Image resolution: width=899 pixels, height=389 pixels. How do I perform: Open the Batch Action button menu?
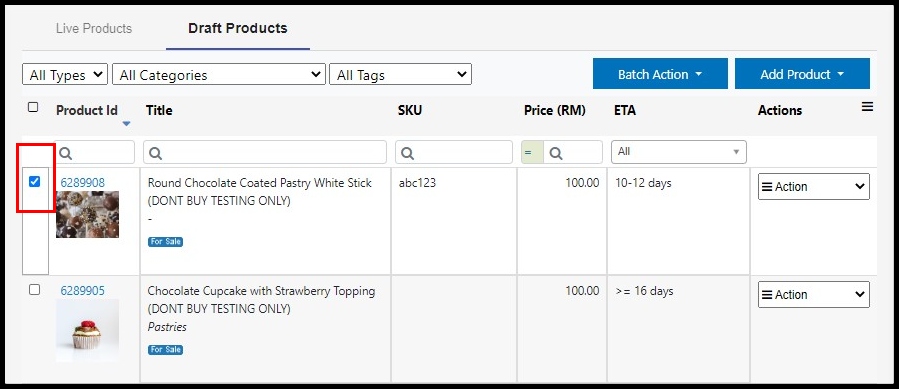click(x=660, y=74)
